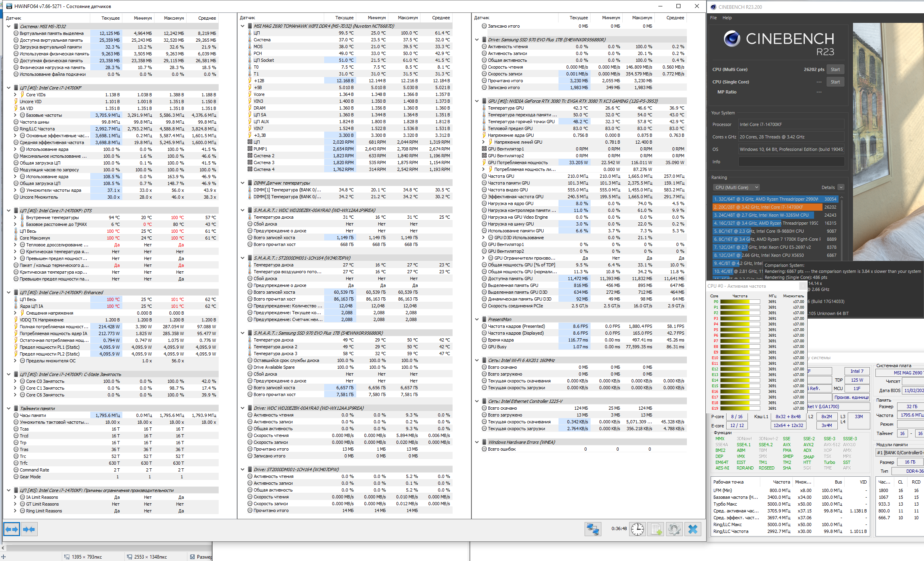Viewport: 924px width, 561px height.
Task: Collapse the NVIDIA GeForce RTX 3080 Ti group
Action: (477, 101)
